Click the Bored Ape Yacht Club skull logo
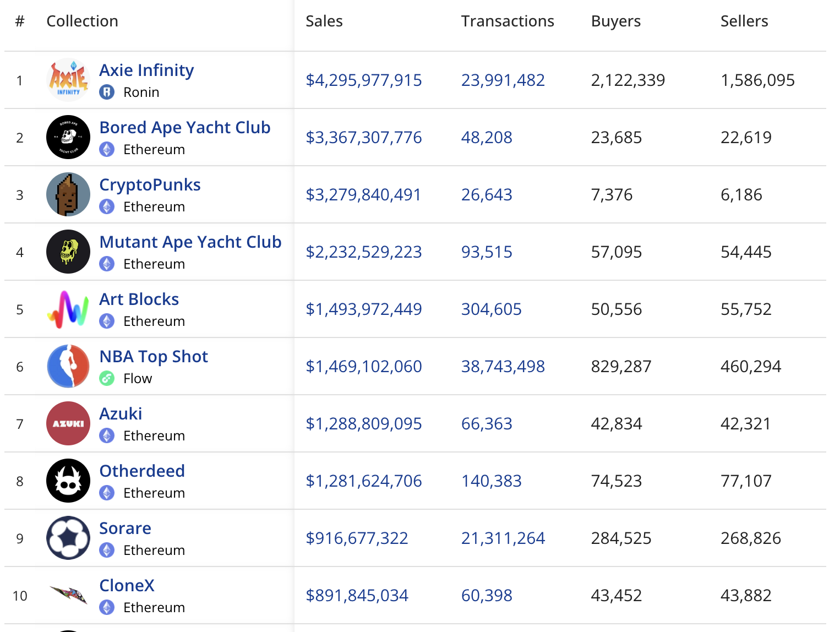Viewport: 840px width, 632px height. click(x=68, y=138)
